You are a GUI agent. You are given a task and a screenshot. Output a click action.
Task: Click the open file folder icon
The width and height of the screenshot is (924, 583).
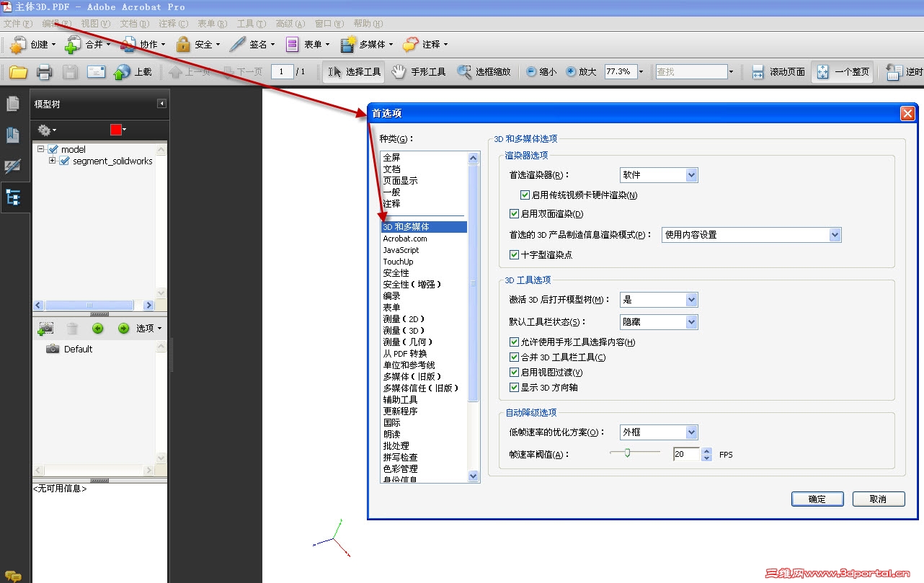(x=18, y=72)
